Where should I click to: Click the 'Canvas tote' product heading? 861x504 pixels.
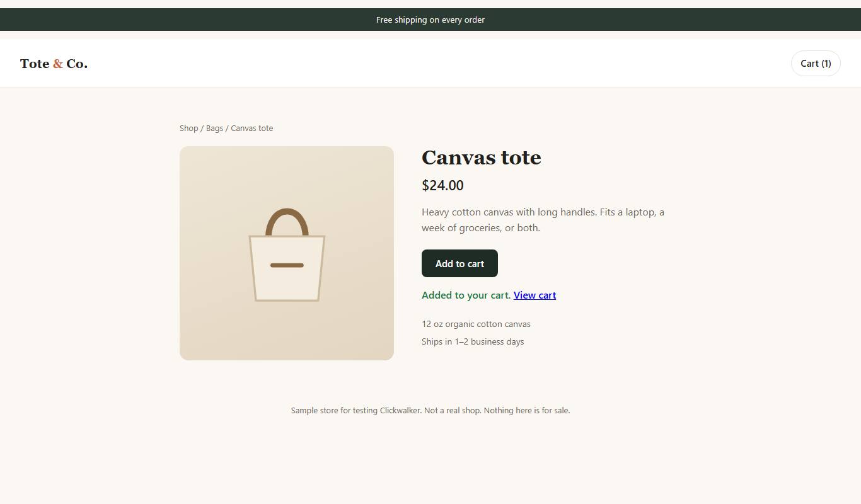point(482,157)
